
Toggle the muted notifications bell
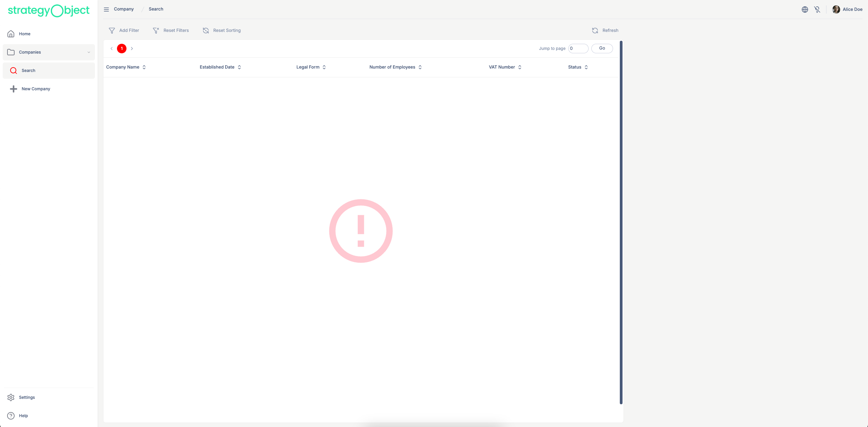(817, 10)
